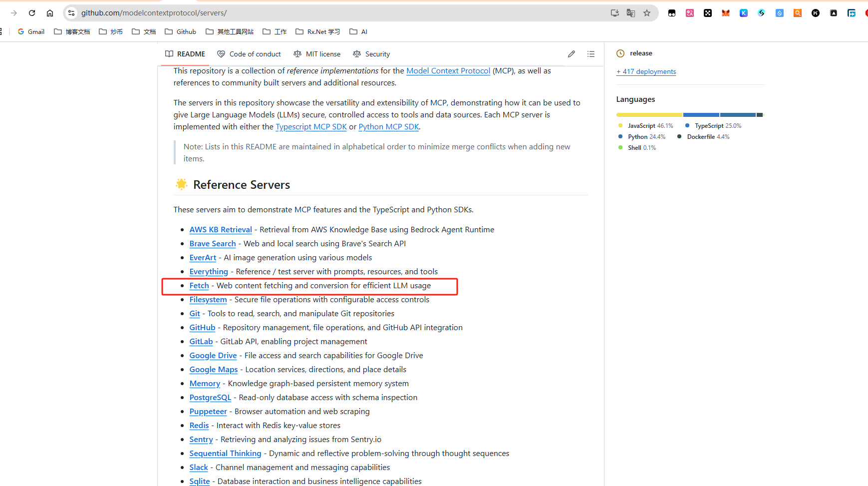
Task: Go forward in browser history
Action: point(14,13)
